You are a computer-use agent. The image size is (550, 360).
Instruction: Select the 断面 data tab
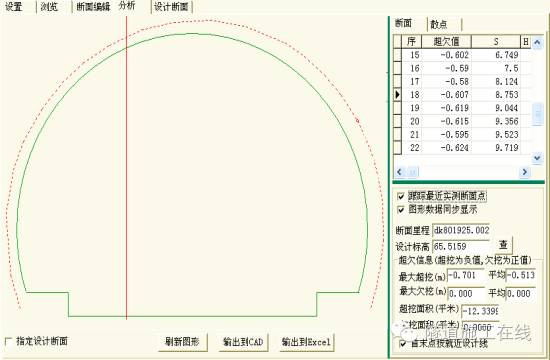pos(403,23)
